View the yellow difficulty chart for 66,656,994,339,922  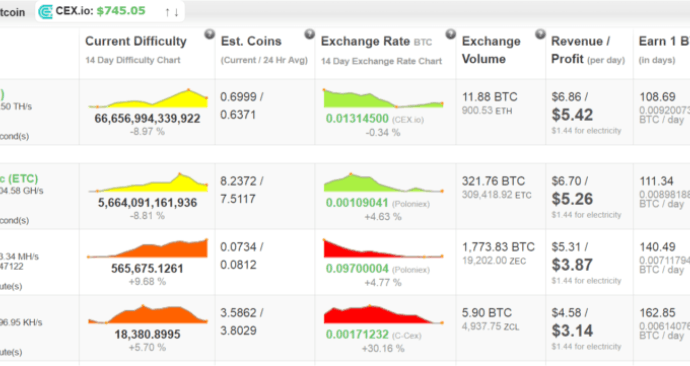click(x=148, y=99)
